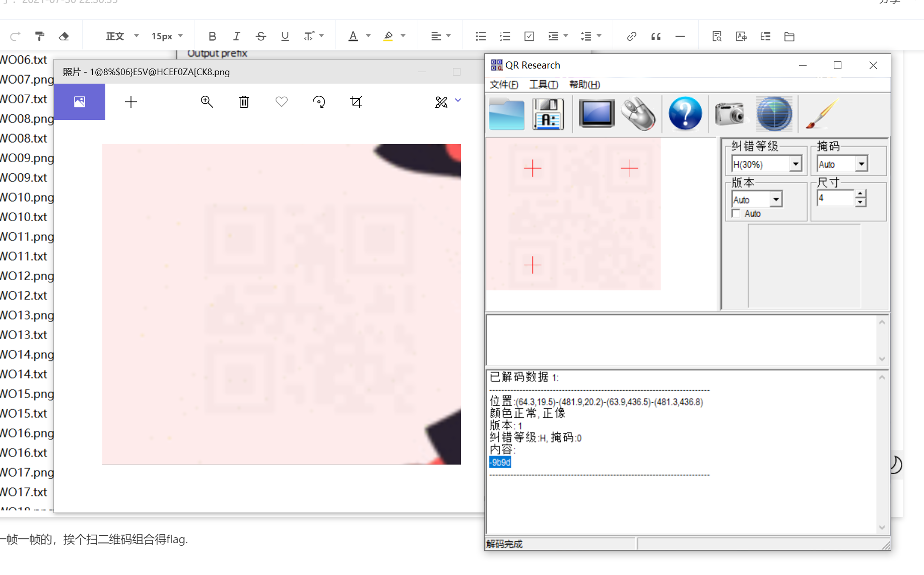Apply the font color A button
Viewport: 924px width, 575px height.
(353, 36)
